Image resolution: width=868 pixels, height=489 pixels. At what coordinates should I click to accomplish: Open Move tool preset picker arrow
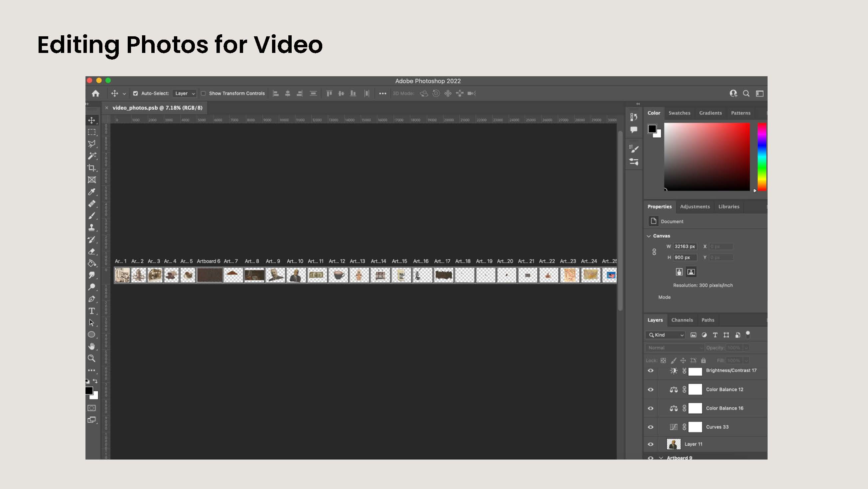[124, 94]
